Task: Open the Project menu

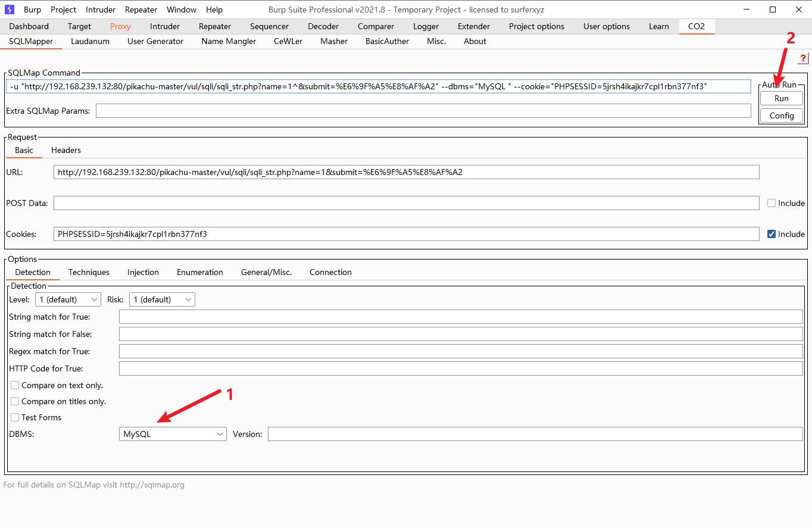Action: pyautogui.click(x=63, y=10)
